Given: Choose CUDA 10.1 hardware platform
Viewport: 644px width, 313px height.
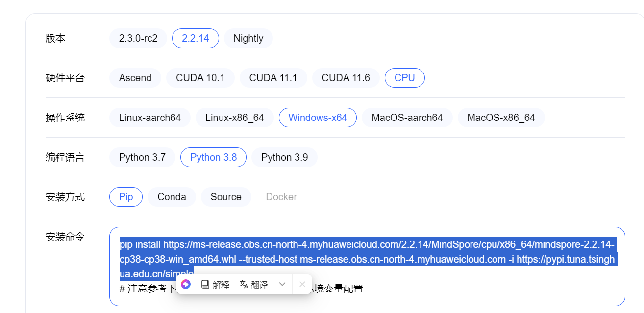Looking at the screenshot, I should [x=200, y=78].
